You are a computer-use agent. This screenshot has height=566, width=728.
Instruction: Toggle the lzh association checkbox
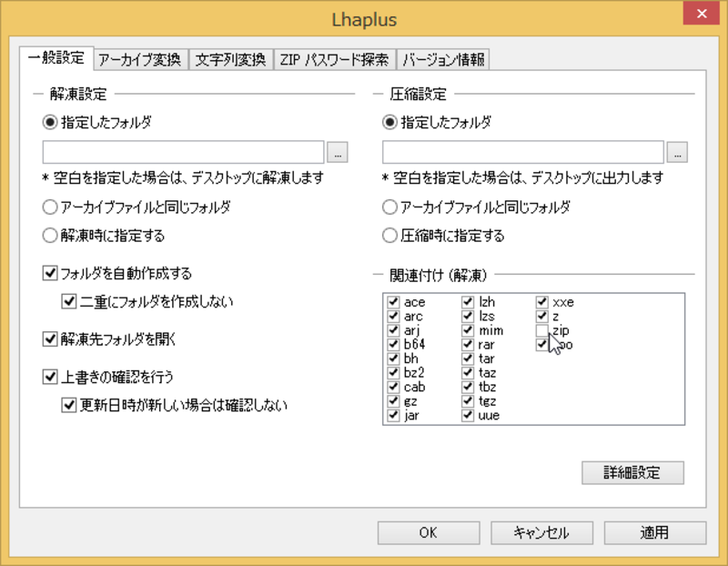[468, 302]
